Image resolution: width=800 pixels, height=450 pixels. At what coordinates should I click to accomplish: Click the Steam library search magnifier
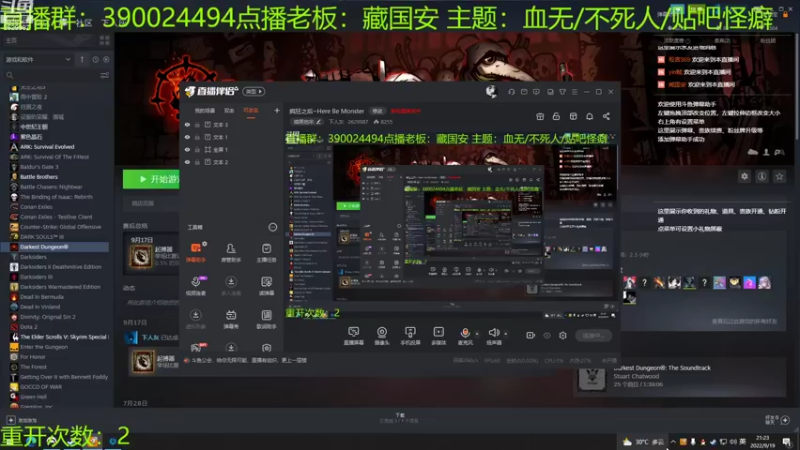coord(10,76)
